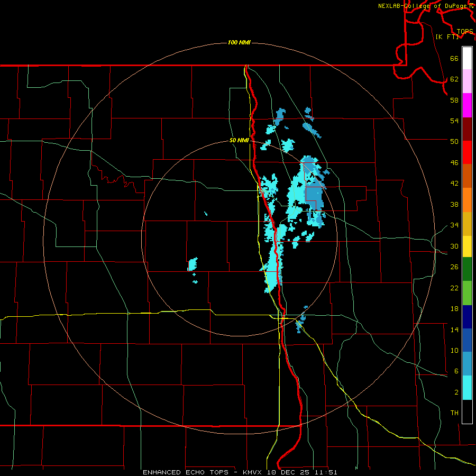Click the '22' scale label

point(454,288)
